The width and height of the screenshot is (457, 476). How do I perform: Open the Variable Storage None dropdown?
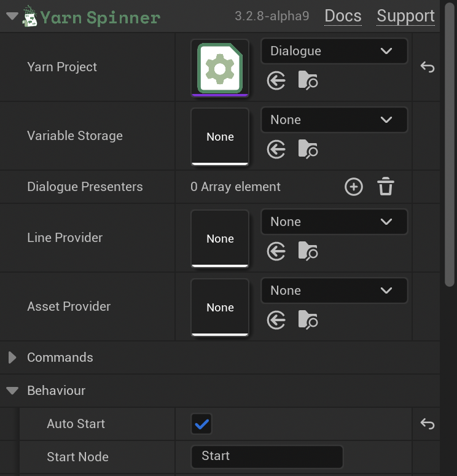coord(334,120)
